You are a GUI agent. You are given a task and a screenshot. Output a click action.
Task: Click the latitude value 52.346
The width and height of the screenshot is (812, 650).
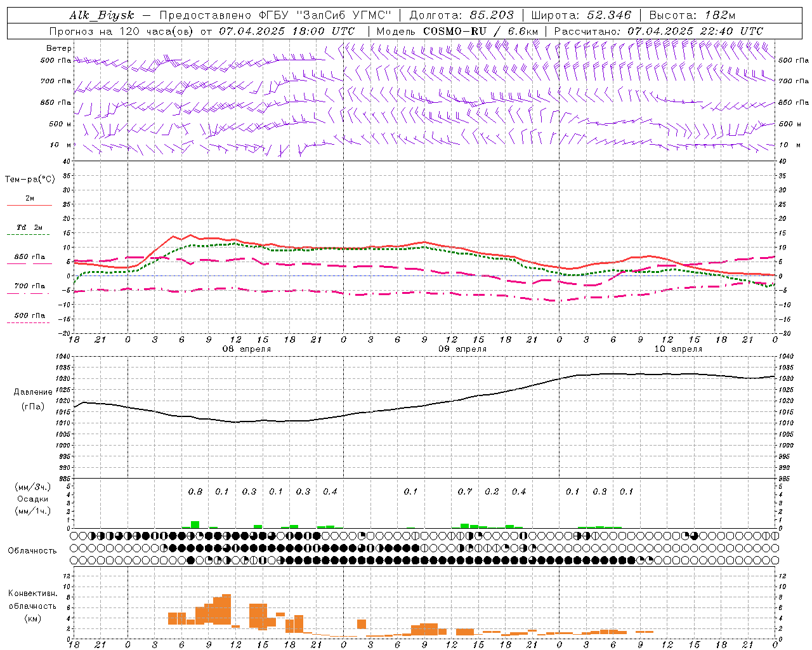tap(609, 15)
